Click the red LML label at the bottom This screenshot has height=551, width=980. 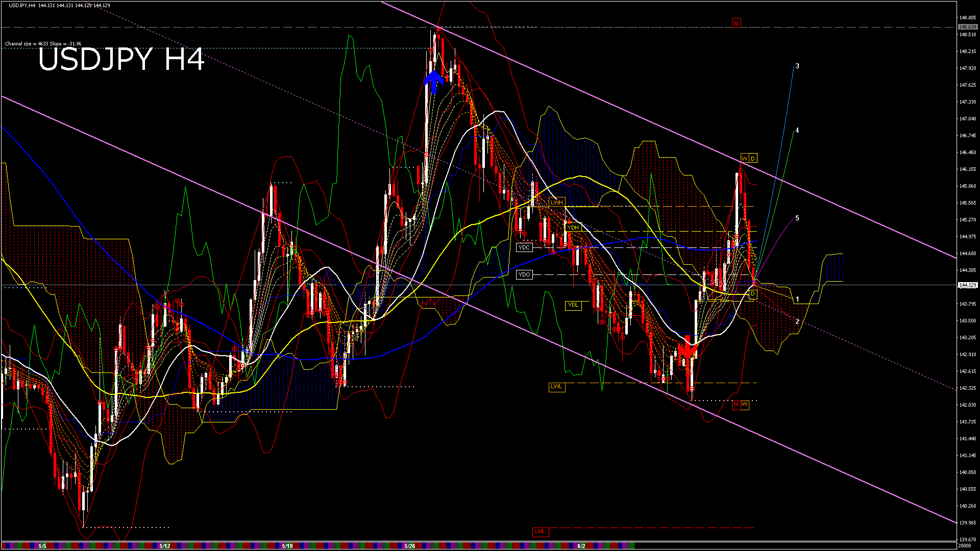point(540,532)
